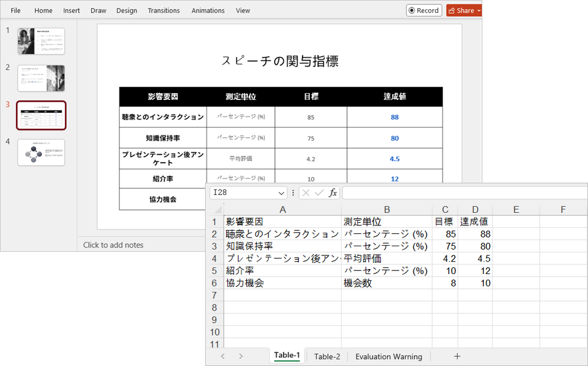The width and height of the screenshot is (588, 366).
Task: Click 知識保持率 row label in slide table
Action: pyautogui.click(x=163, y=138)
